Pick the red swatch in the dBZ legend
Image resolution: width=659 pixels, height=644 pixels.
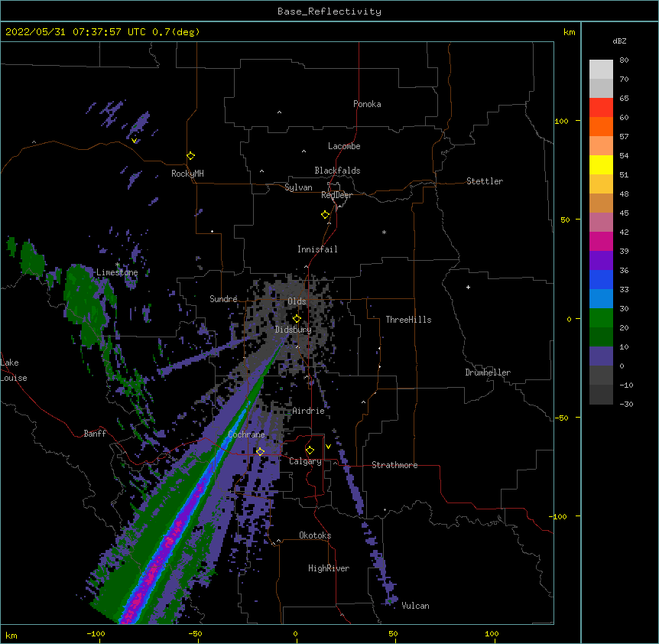pos(601,108)
